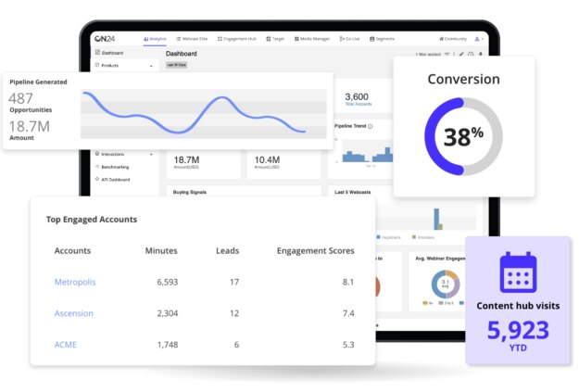This screenshot has width=579, height=392.
Task: Click the ACME account link
Action: [67, 345]
